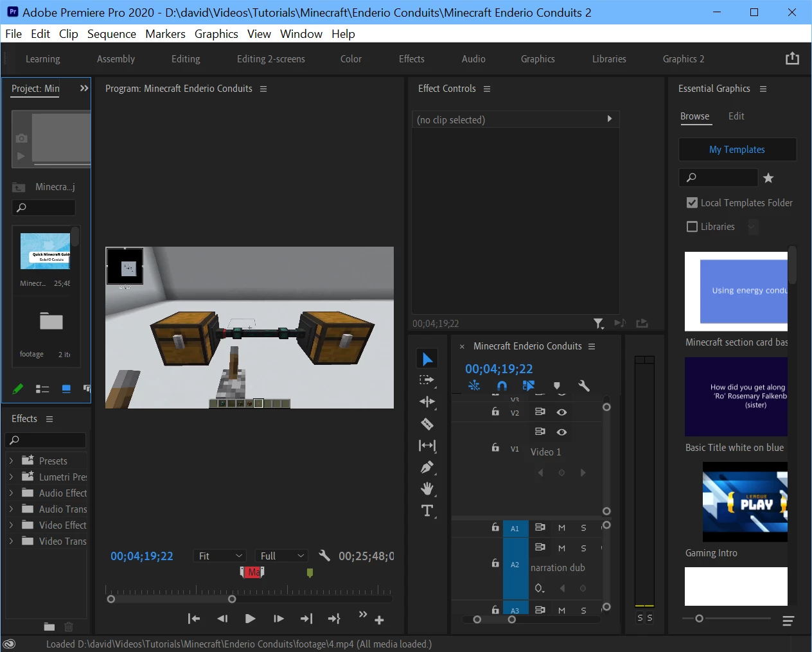The height and width of the screenshot is (652, 812).
Task: Toggle project write-enabled green pencil
Action: (x=18, y=389)
